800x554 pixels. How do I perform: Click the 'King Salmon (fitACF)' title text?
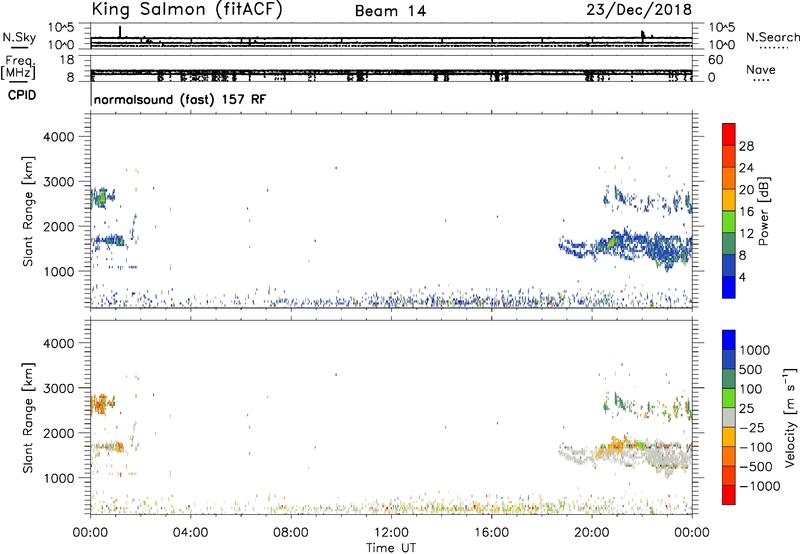pyautogui.click(x=187, y=10)
